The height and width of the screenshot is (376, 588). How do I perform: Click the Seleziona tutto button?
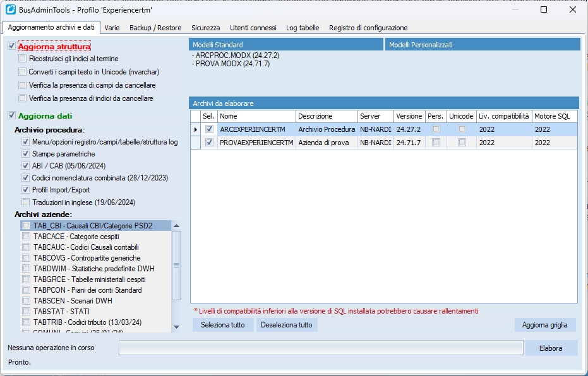pos(223,325)
